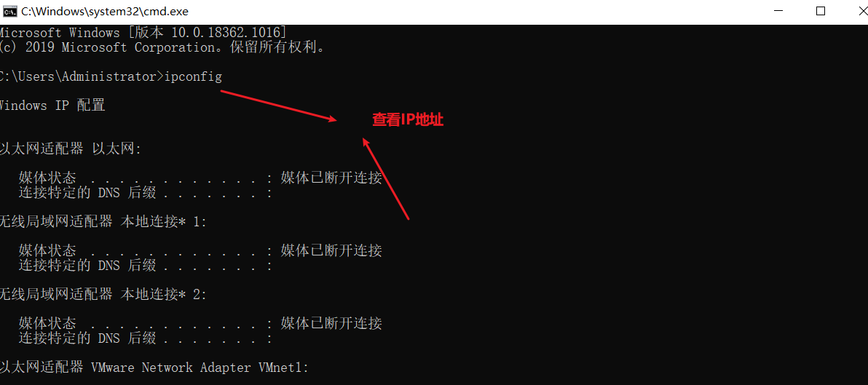Click the Windows IP 配置 heading
868x385 pixels.
(52, 106)
